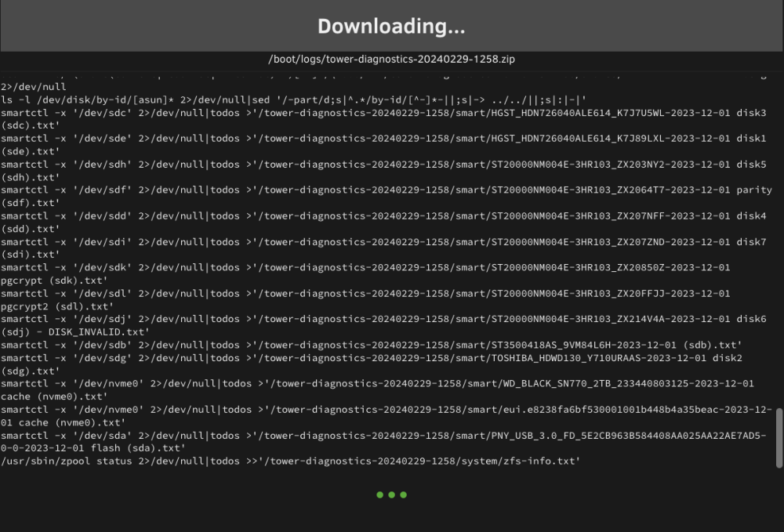Click the smartctl line for '/dev/sdg'

[372, 358]
